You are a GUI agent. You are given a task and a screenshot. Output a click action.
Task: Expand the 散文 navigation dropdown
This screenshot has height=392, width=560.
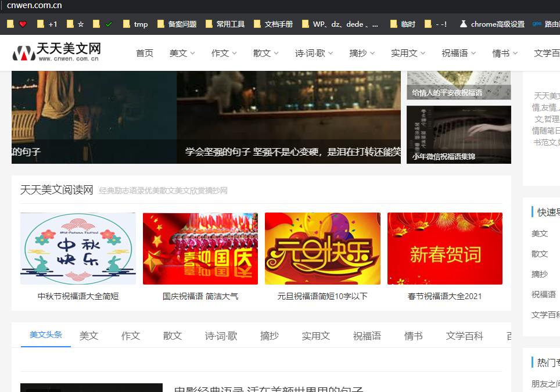click(266, 53)
